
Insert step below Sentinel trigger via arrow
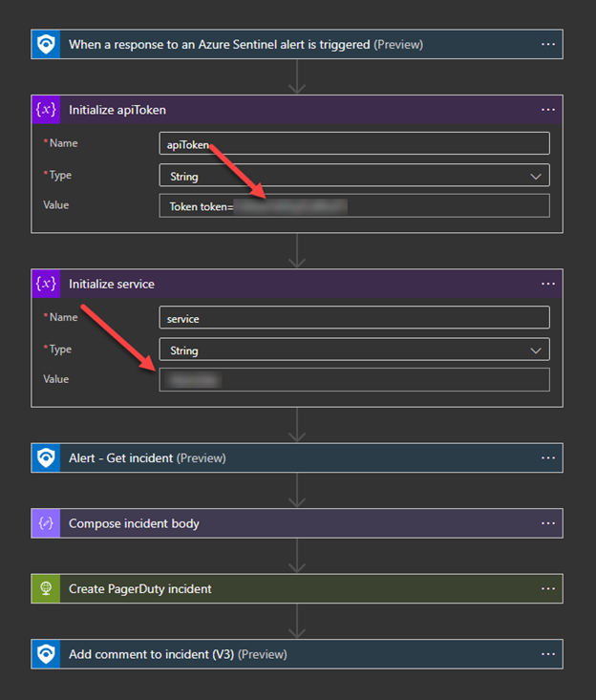coord(297,76)
